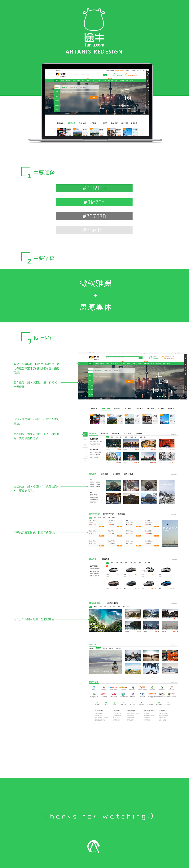Image resolution: width=189 pixels, height=868 pixels.
Task: Click the Vegas tourism partner logo
Action: (x=114, y=694)
